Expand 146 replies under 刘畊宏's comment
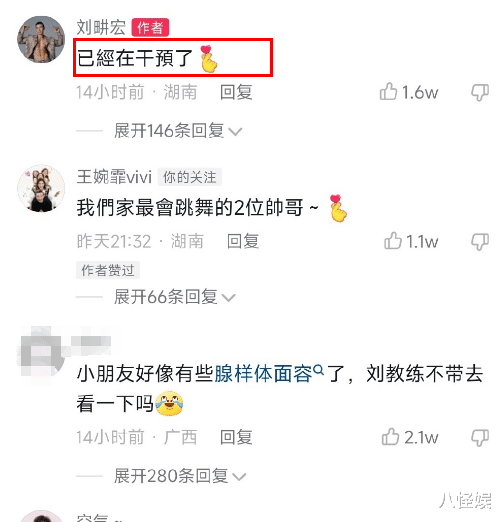 click(x=177, y=130)
